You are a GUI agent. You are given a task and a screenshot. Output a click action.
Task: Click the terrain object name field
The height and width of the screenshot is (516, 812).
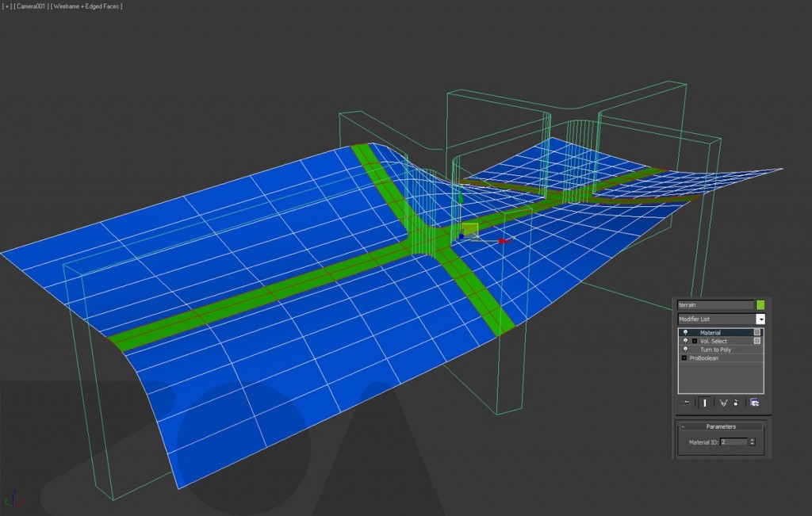pos(716,305)
